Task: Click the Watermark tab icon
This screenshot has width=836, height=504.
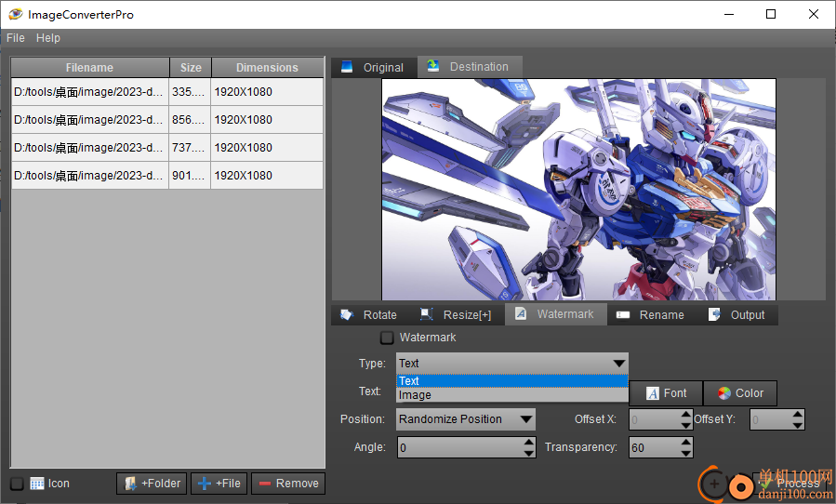Action: (521, 313)
